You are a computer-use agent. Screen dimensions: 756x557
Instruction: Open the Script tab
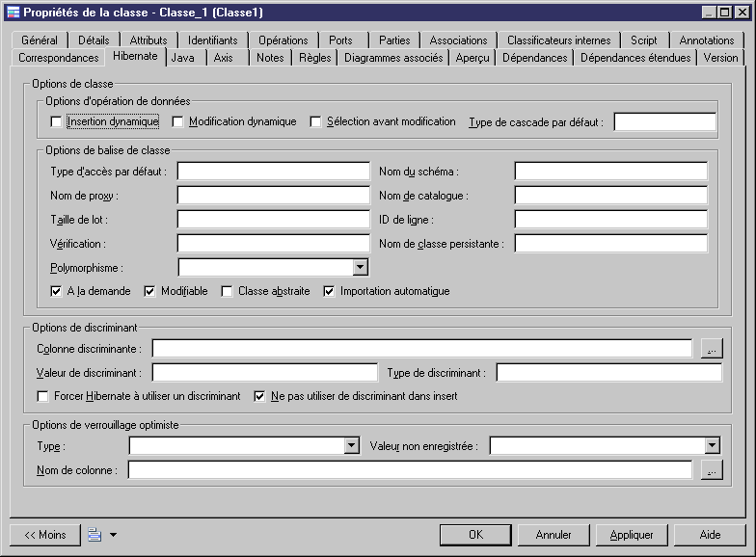[x=644, y=40]
